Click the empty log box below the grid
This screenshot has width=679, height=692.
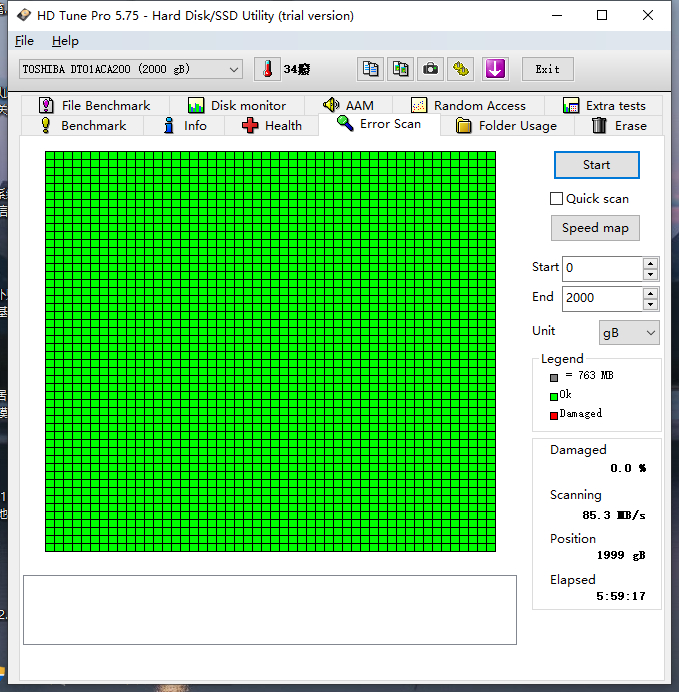click(x=270, y=610)
